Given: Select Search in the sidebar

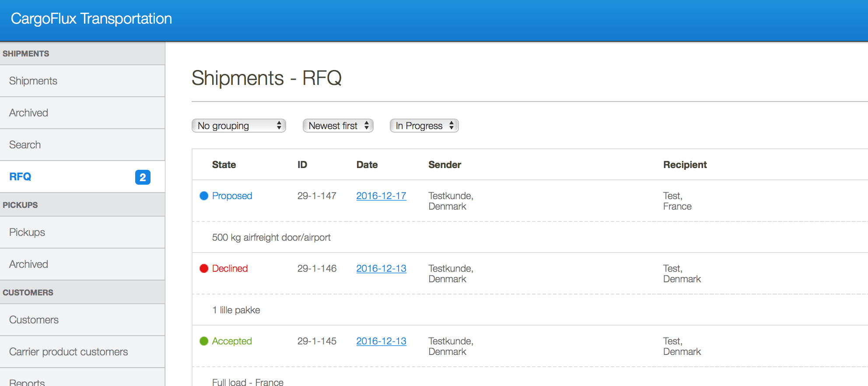Looking at the screenshot, I should click(25, 145).
